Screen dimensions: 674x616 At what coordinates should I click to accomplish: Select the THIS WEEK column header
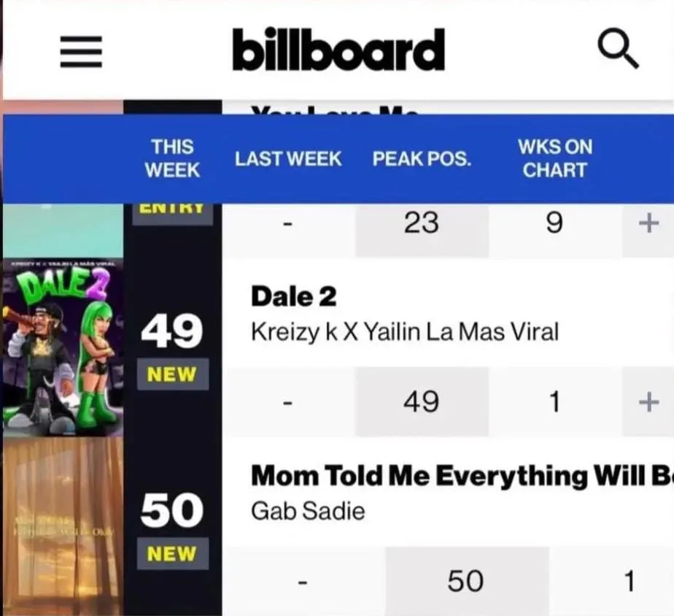(x=172, y=158)
